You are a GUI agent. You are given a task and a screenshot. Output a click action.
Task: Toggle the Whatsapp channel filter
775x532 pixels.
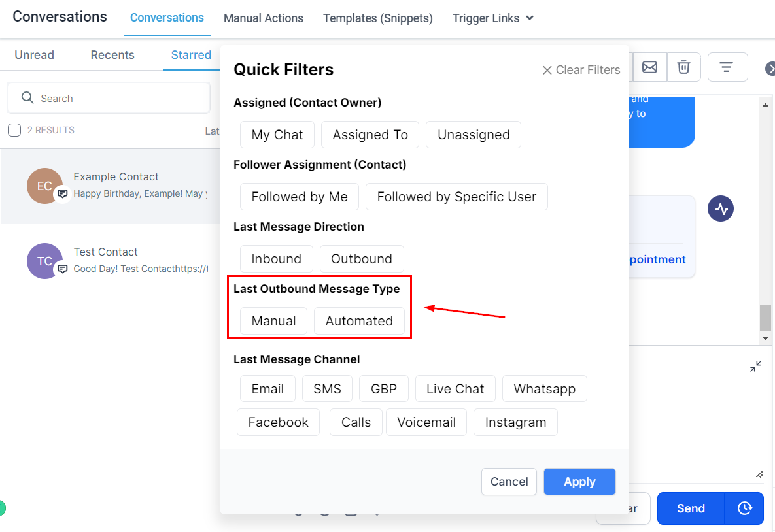click(x=544, y=389)
